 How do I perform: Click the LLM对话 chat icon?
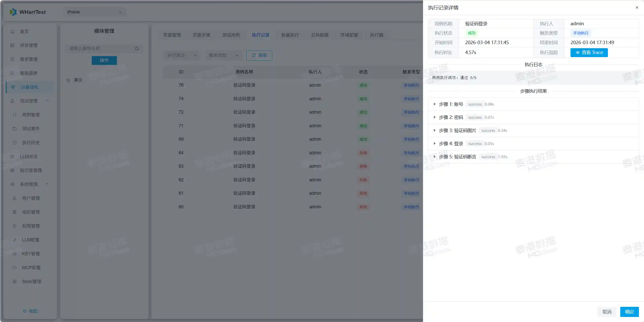(x=12, y=157)
